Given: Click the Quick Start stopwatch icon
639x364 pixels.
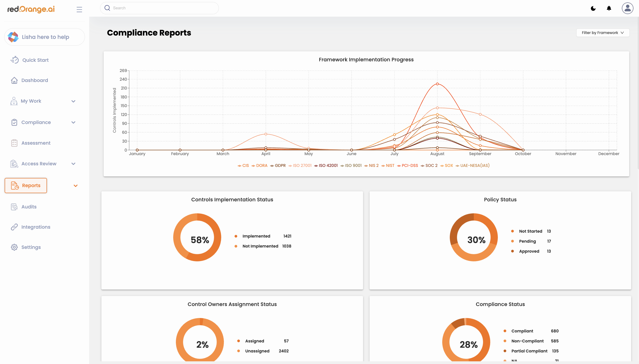Looking at the screenshot, I should click(14, 60).
